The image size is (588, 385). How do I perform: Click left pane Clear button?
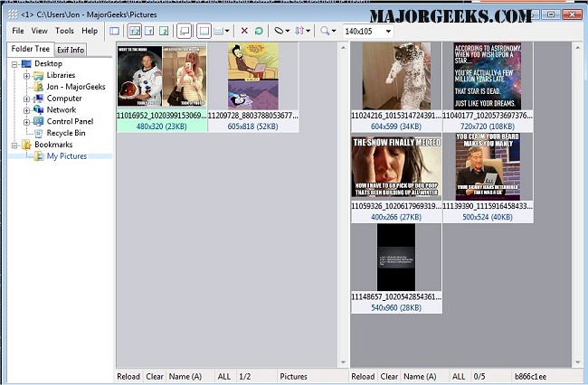[155, 376]
